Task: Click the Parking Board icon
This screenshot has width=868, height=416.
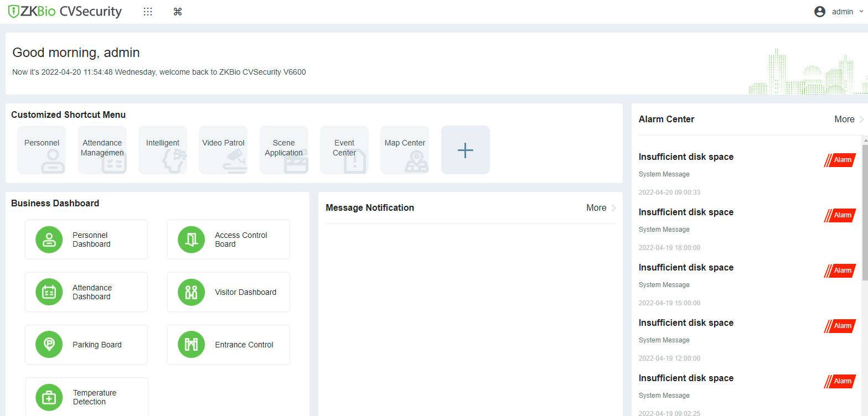Action: click(x=49, y=345)
